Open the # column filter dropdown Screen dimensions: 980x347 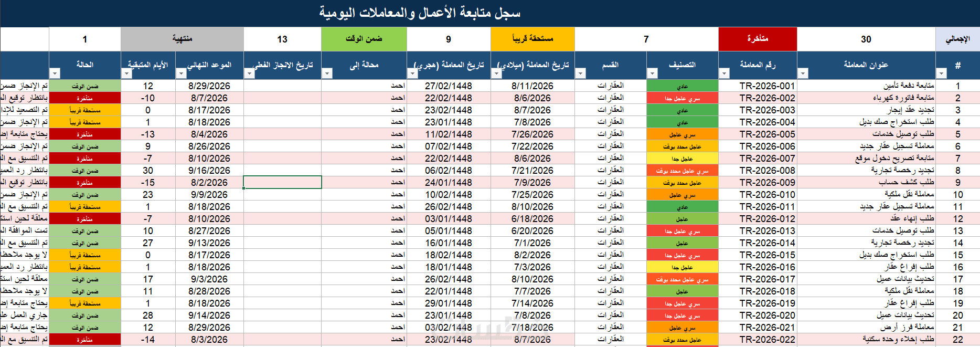(942, 73)
